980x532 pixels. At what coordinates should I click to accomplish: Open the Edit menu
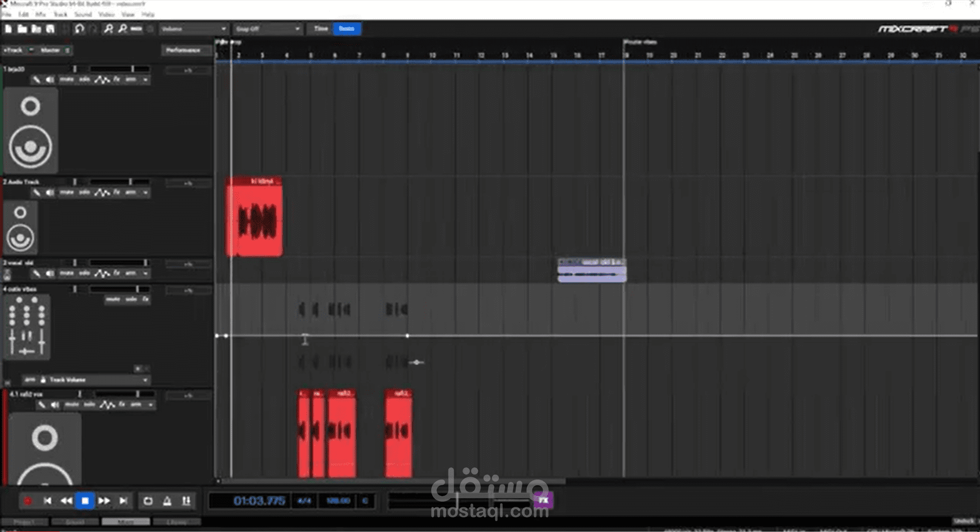[23, 14]
